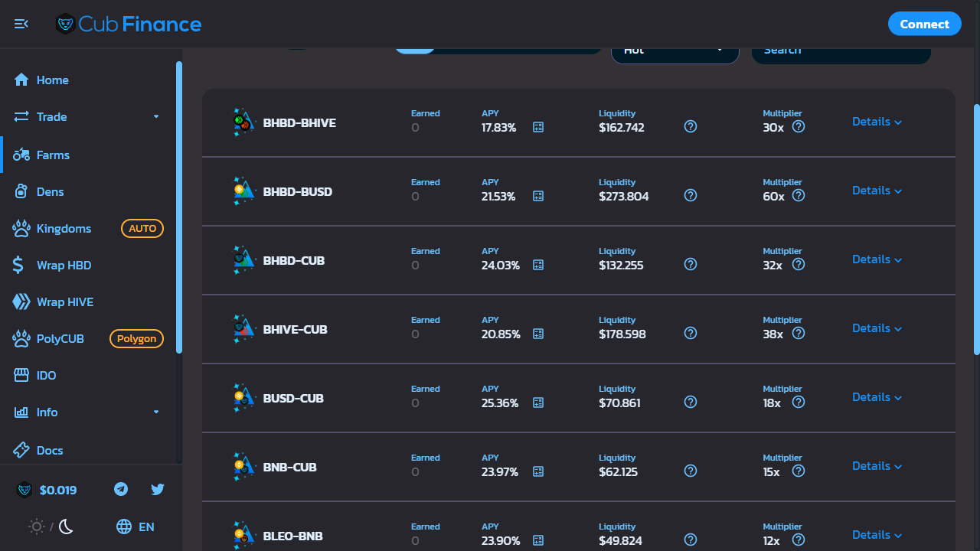980x551 pixels.
Task: Select the BHBD-BUSD pair name
Action: pyautogui.click(x=298, y=191)
